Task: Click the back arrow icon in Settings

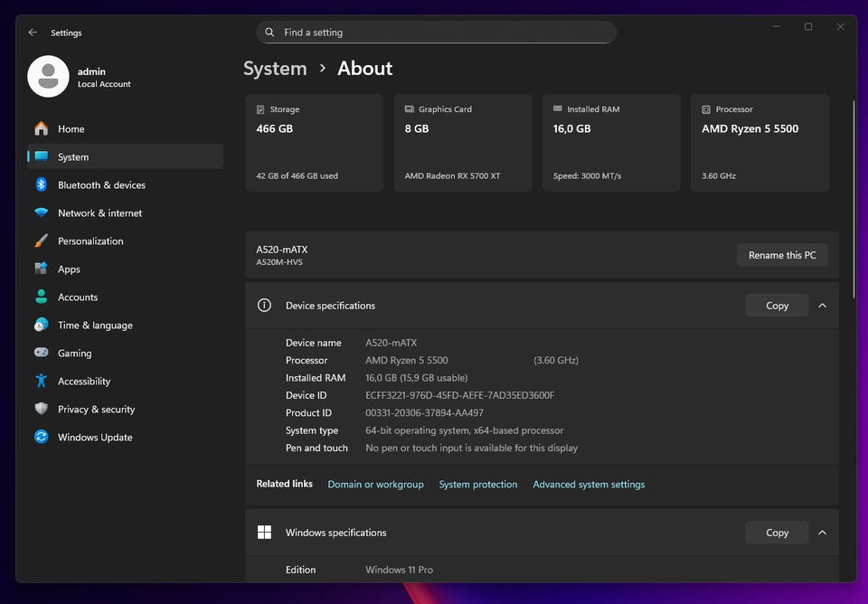Action: [x=33, y=33]
